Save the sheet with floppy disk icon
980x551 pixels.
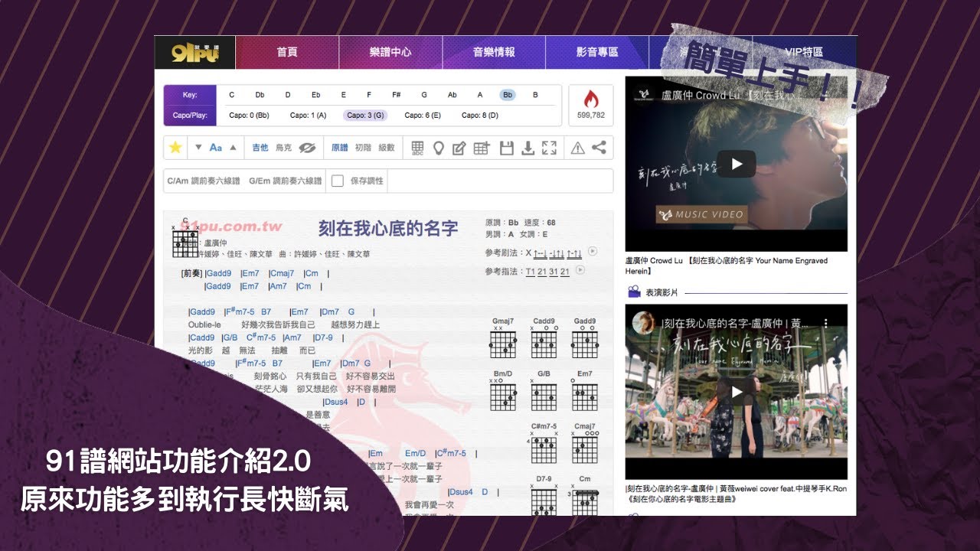pyautogui.click(x=506, y=148)
